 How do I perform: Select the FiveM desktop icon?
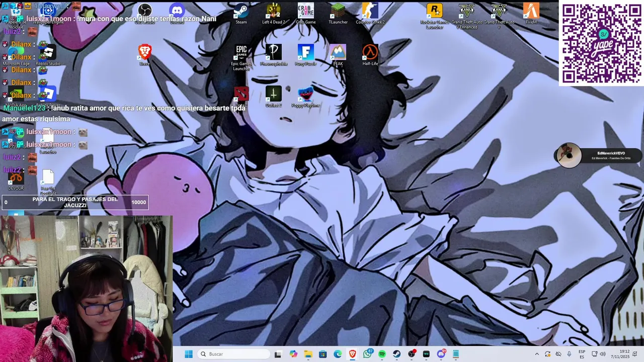tap(531, 14)
